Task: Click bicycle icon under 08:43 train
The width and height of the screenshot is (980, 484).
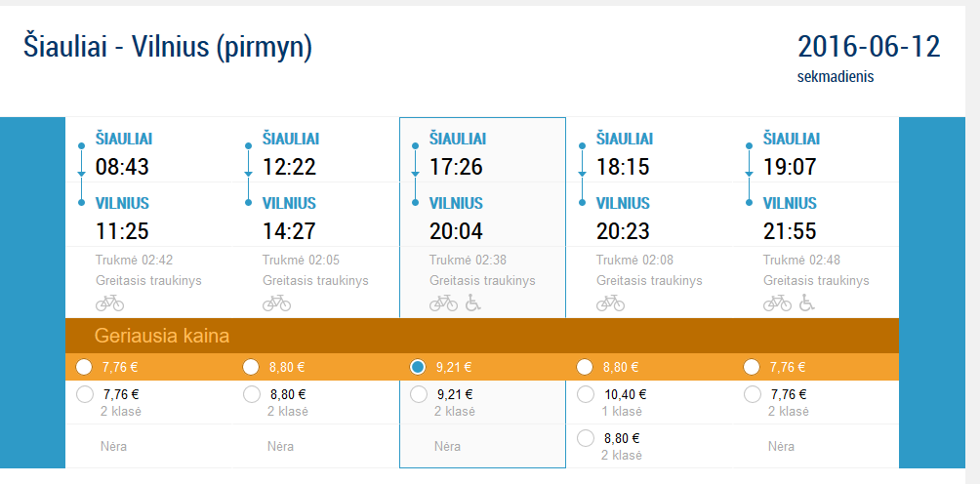Action: point(109,302)
